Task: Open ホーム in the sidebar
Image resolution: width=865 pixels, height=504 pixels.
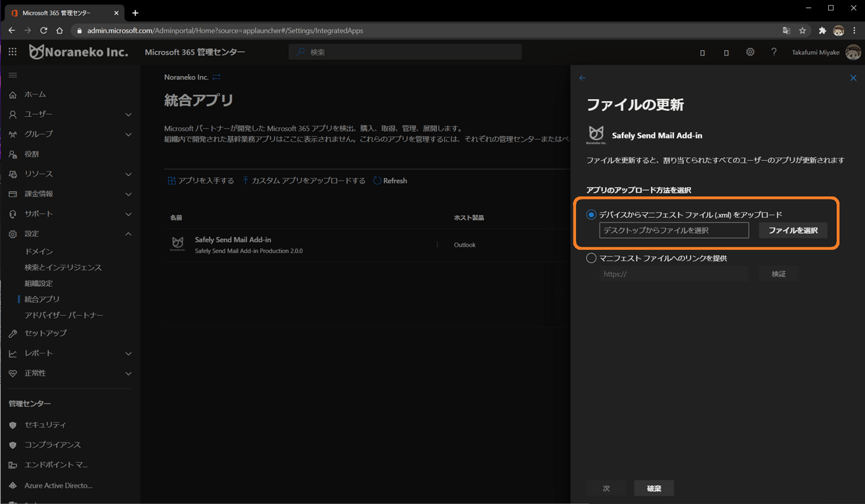Action: [x=35, y=94]
